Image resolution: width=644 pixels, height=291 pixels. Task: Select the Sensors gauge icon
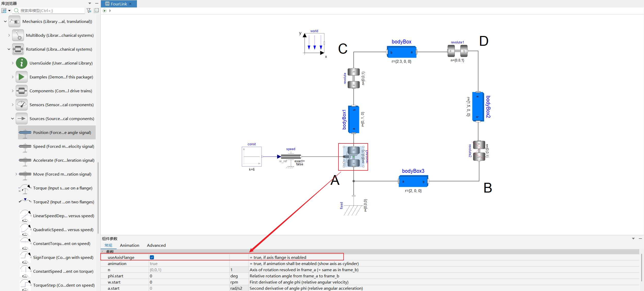point(22,105)
